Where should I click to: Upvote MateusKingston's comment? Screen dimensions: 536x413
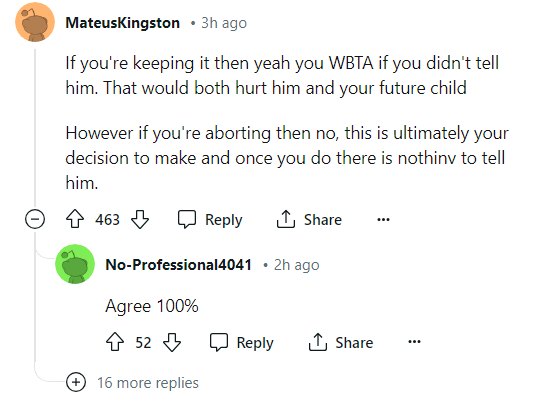(x=75, y=219)
